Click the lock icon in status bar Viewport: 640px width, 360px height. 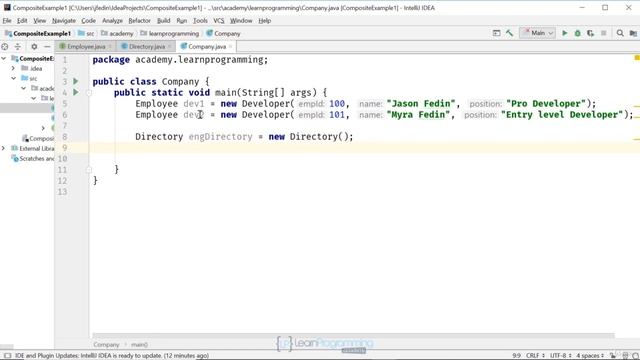tap(613, 356)
